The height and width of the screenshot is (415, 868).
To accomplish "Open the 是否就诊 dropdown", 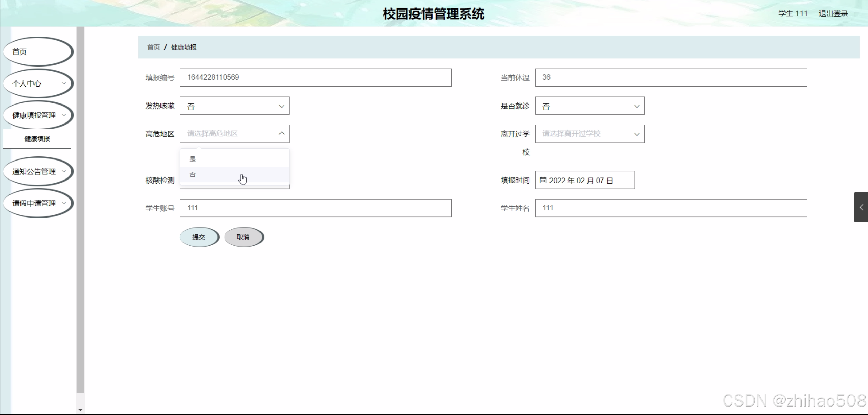I will (590, 106).
